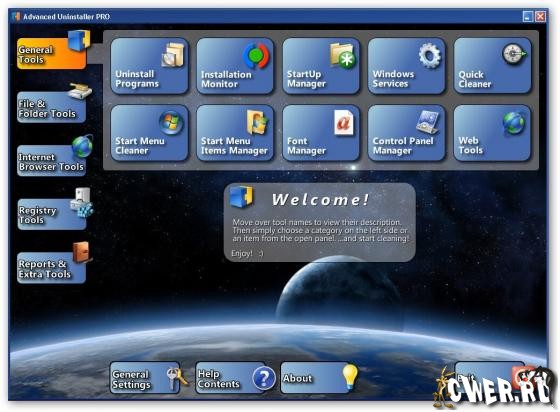Open StartUp Manager
The height and width of the screenshot is (412, 560).
pyautogui.click(x=321, y=66)
